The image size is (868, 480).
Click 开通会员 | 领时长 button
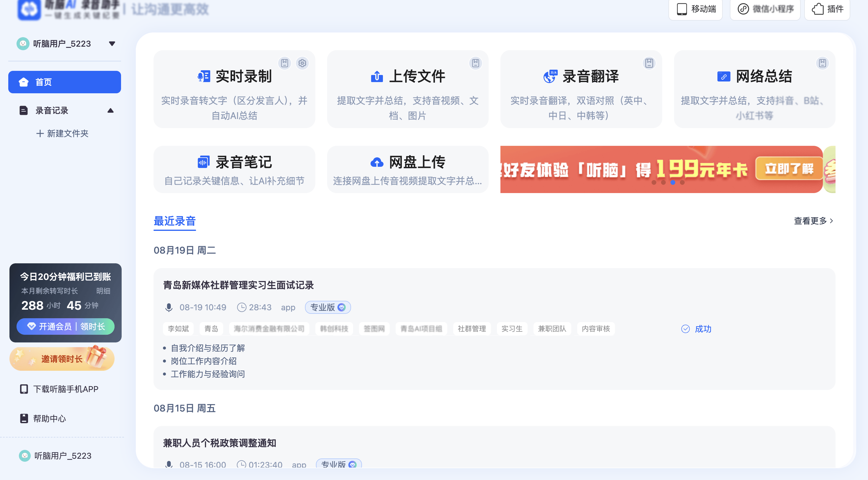(x=65, y=326)
